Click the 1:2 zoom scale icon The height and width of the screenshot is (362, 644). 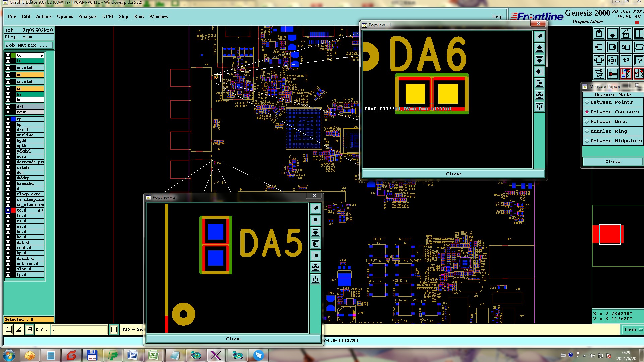coord(626,60)
